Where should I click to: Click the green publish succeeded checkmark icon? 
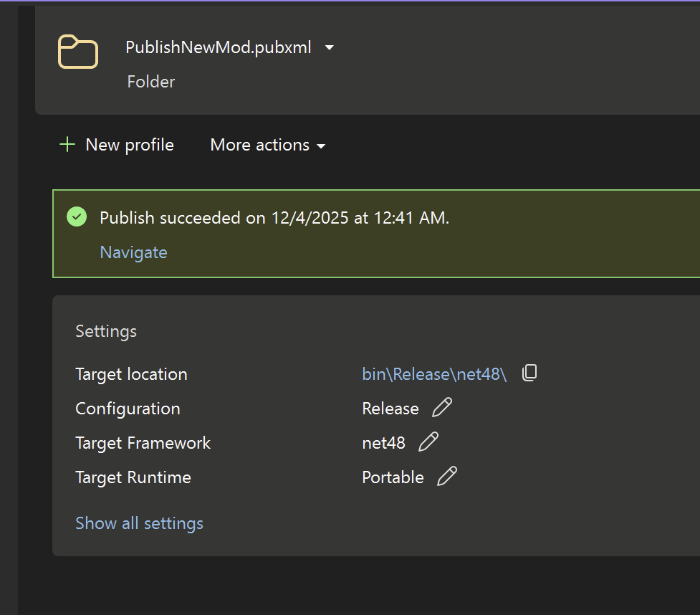[x=77, y=217]
